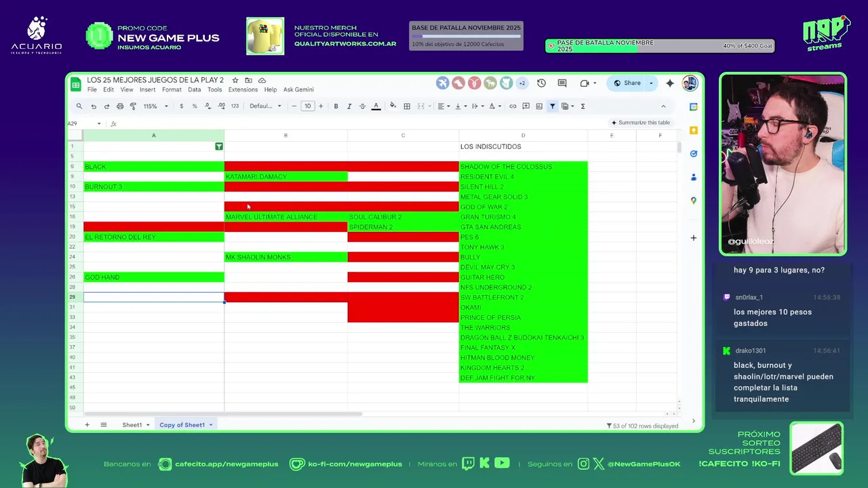The height and width of the screenshot is (488, 868).
Task: Click the Share button
Action: coord(627,83)
